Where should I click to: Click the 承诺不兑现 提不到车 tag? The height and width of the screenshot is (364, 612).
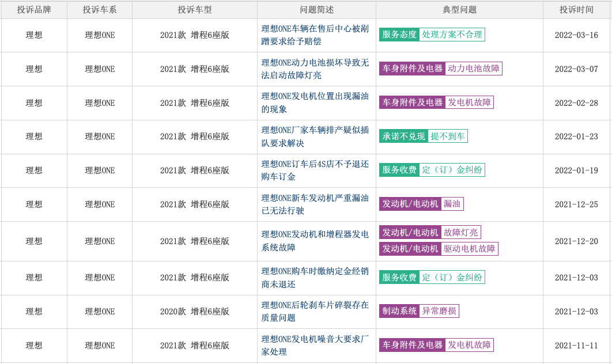click(424, 136)
